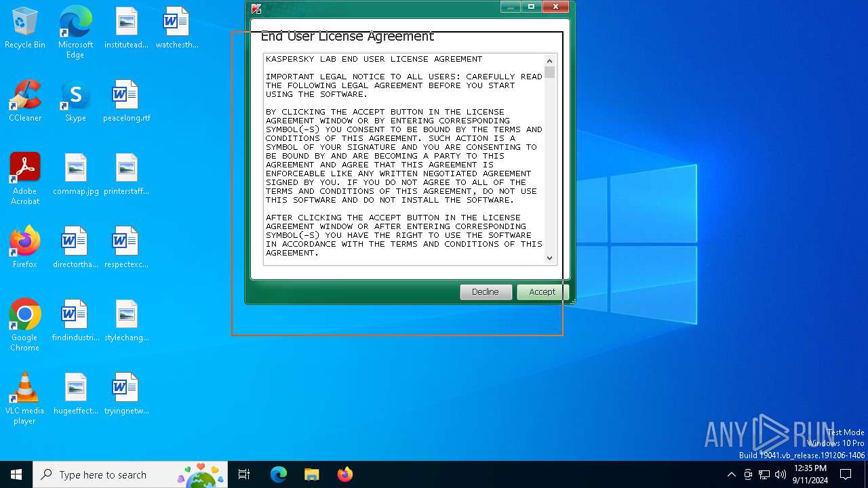The image size is (868, 488).
Task: Select the printerstaff image file icon
Action: (126, 175)
